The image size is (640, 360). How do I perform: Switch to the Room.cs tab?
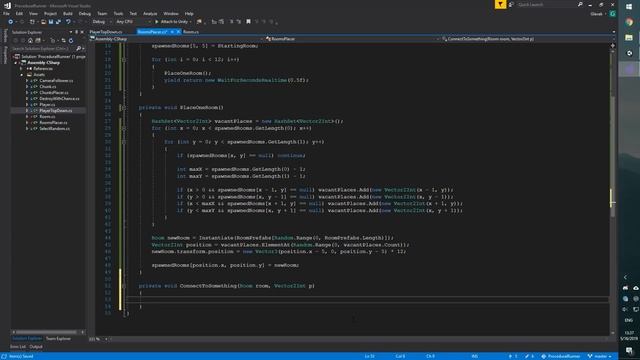click(x=191, y=32)
